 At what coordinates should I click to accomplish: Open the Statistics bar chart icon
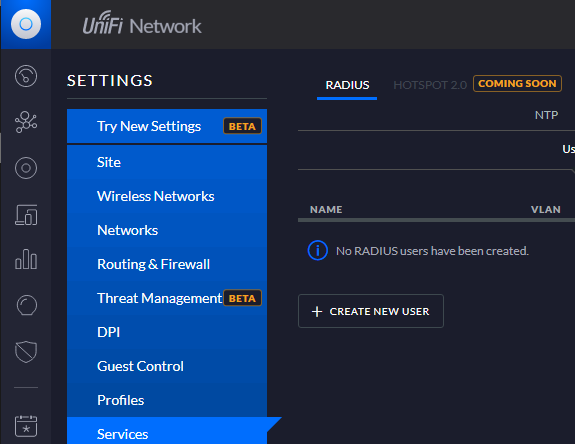[26, 259]
